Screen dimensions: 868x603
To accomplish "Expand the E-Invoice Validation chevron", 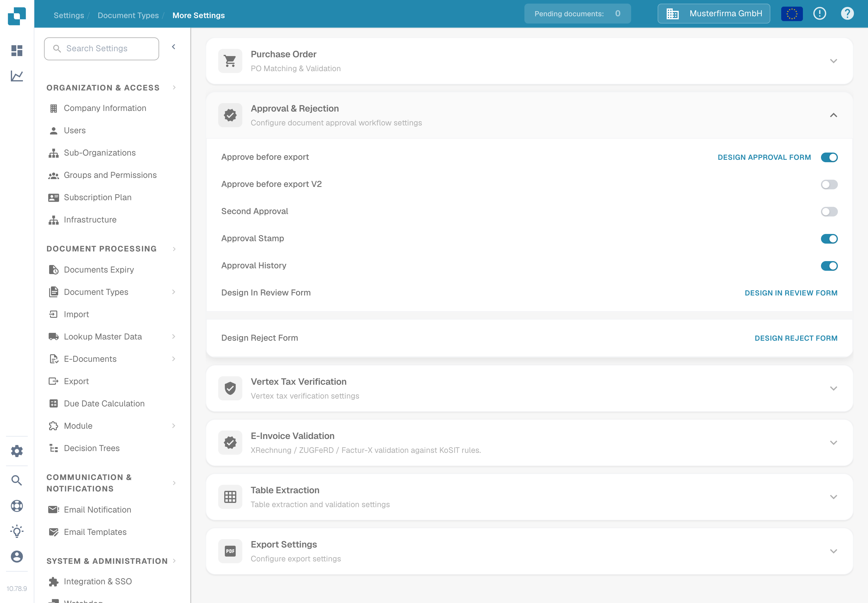I will [833, 442].
